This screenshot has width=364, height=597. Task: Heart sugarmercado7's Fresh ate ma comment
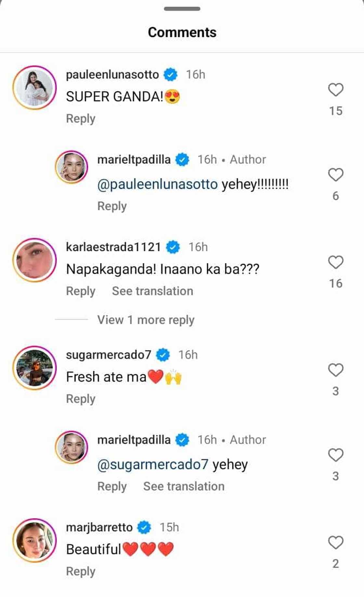(335, 370)
